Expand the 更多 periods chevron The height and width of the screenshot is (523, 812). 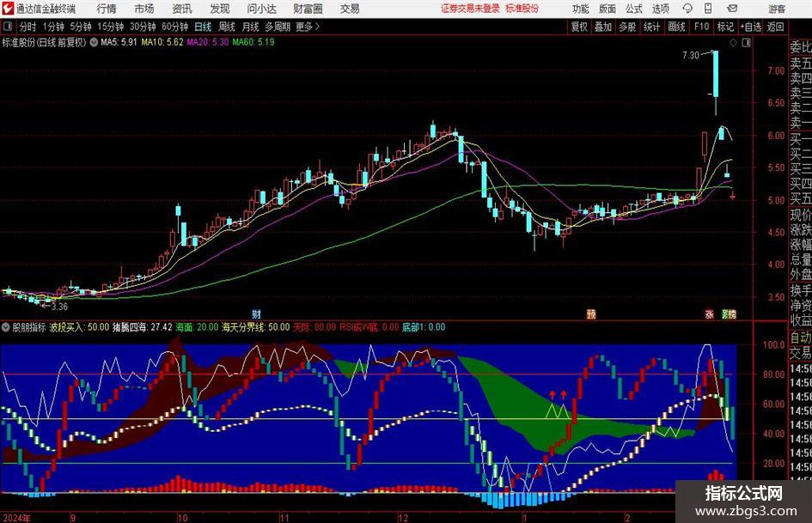[x=317, y=27]
